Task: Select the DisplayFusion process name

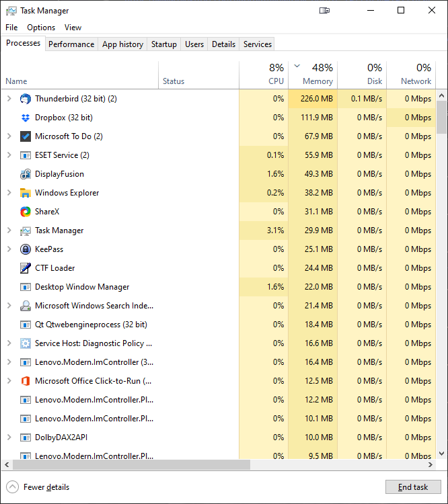Action: coord(60,174)
